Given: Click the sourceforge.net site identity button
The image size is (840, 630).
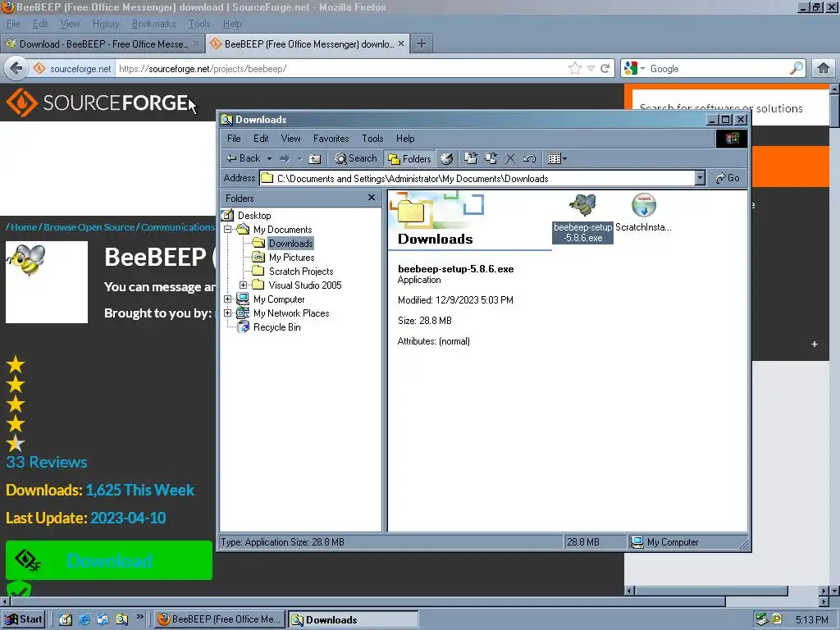Looking at the screenshot, I should tap(73, 69).
